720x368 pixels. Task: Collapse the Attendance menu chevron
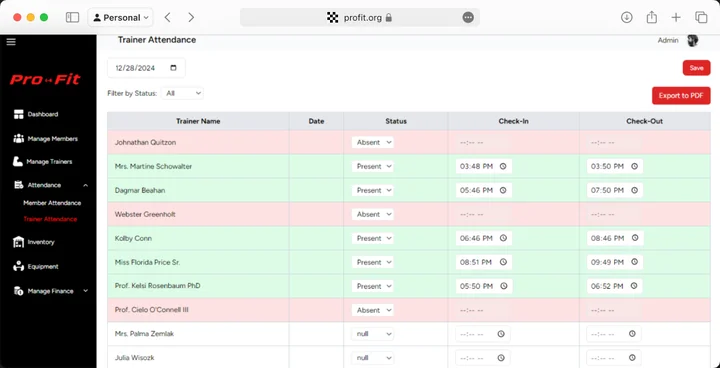tap(85, 185)
